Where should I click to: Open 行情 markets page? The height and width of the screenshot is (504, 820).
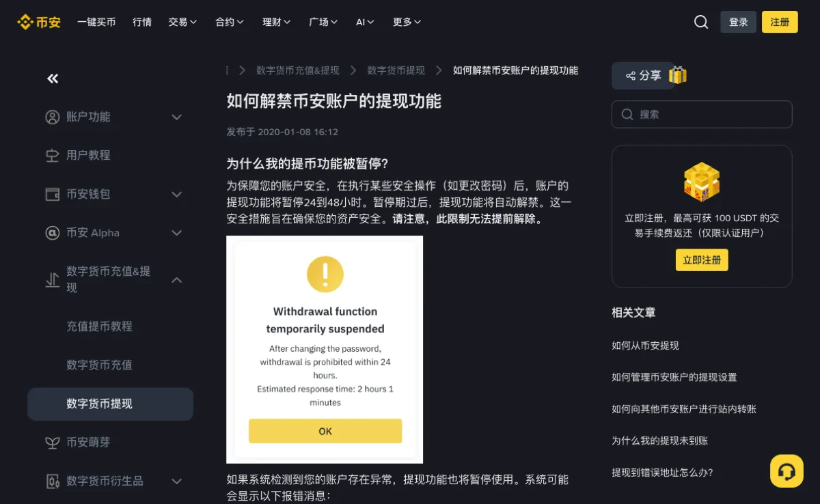click(x=142, y=22)
